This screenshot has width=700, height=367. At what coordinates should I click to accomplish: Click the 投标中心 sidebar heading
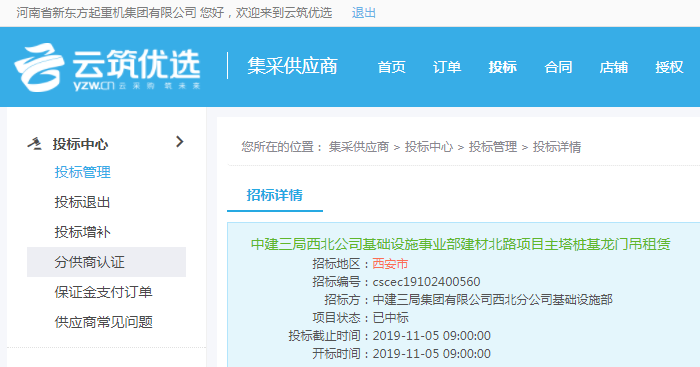(x=80, y=144)
